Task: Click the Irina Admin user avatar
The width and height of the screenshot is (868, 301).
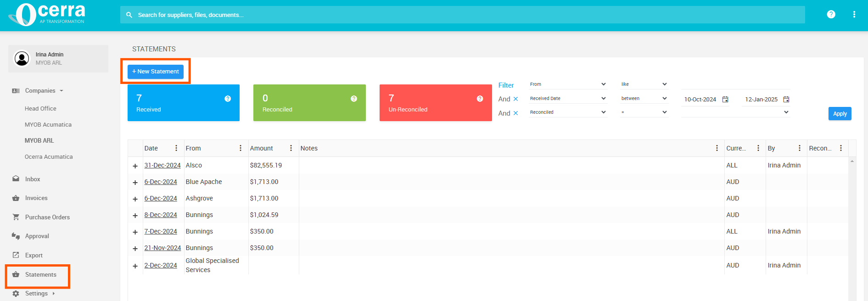Action: (22, 58)
